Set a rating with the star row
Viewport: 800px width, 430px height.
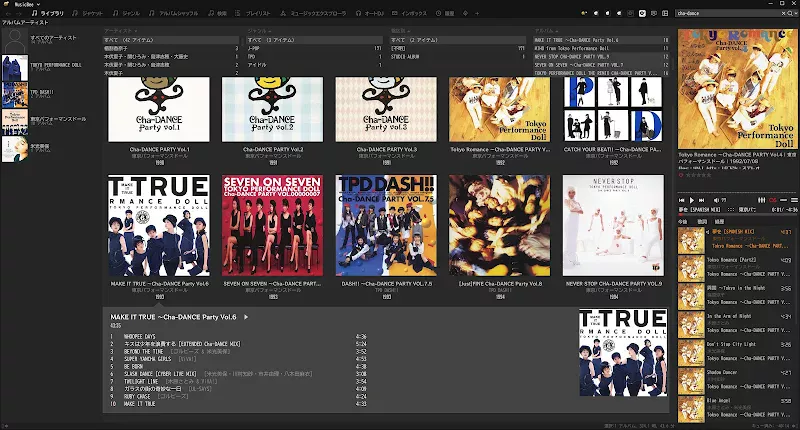698,175
